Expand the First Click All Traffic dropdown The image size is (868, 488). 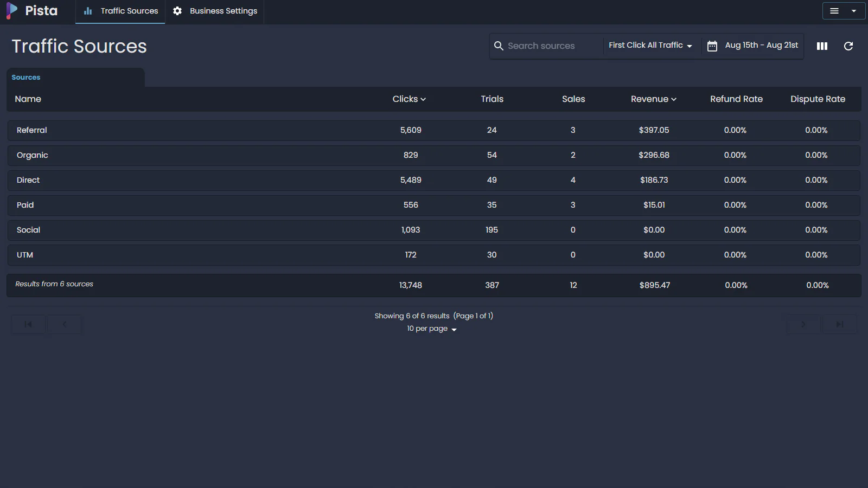[650, 46]
